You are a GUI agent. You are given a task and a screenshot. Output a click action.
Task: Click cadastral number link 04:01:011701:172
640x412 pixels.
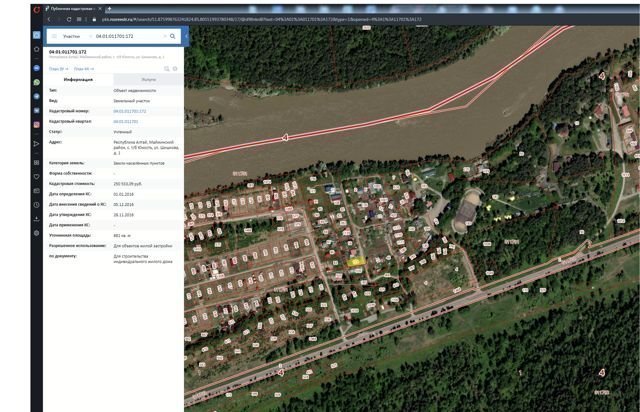tap(129, 111)
